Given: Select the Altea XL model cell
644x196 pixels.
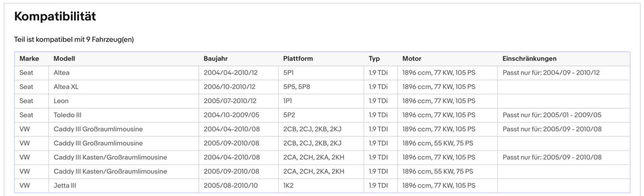Looking at the screenshot, I should pyautogui.click(x=66, y=87).
